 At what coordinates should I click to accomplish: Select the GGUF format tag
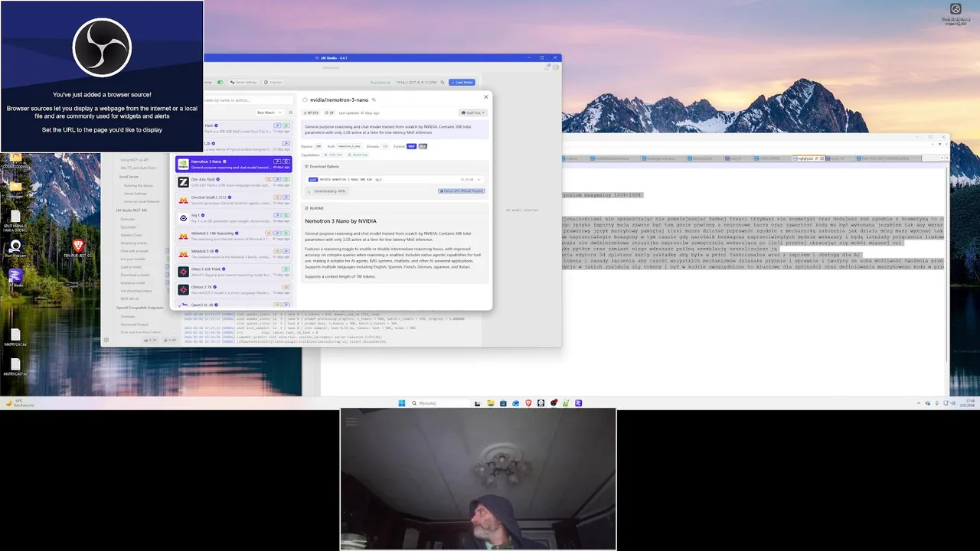412,146
